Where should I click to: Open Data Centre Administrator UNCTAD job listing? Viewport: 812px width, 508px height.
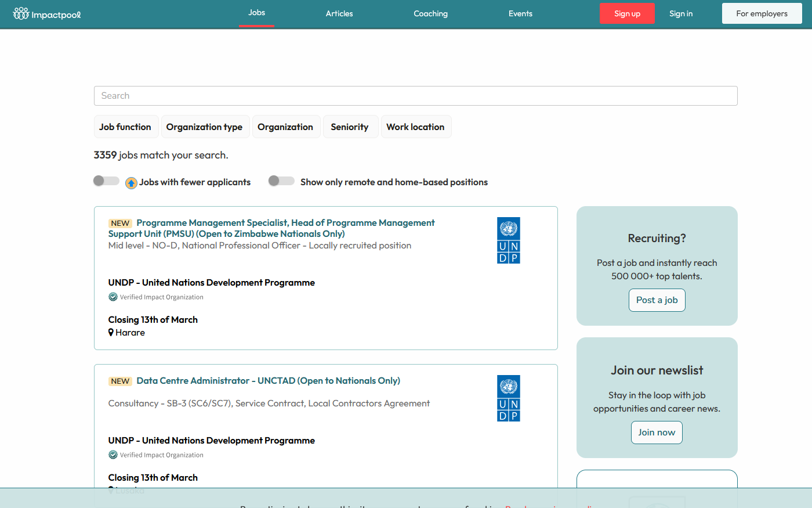pyautogui.click(x=269, y=381)
